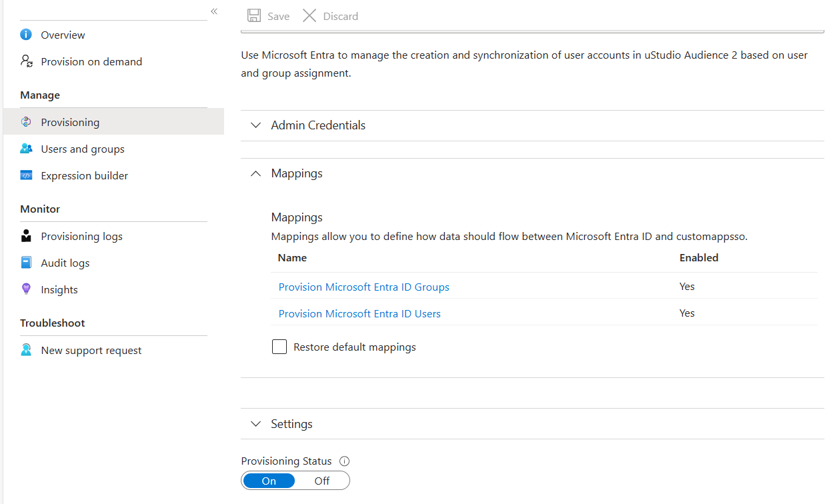The height and width of the screenshot is (504, 825).
Task: Click the Users and groups people icon
Action: pos(26,149)
